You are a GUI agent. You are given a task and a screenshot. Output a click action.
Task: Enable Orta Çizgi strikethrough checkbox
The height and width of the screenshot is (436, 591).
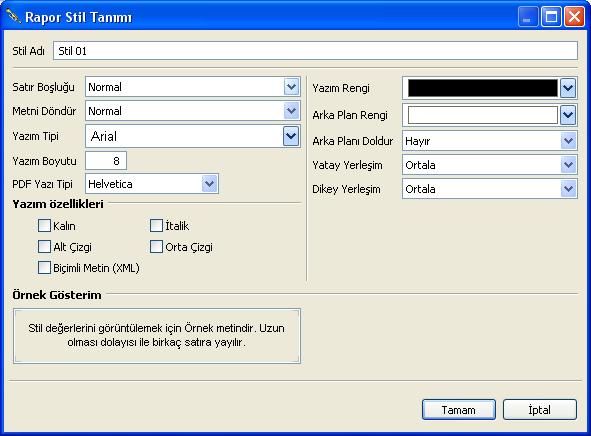(x=156, y=247)
